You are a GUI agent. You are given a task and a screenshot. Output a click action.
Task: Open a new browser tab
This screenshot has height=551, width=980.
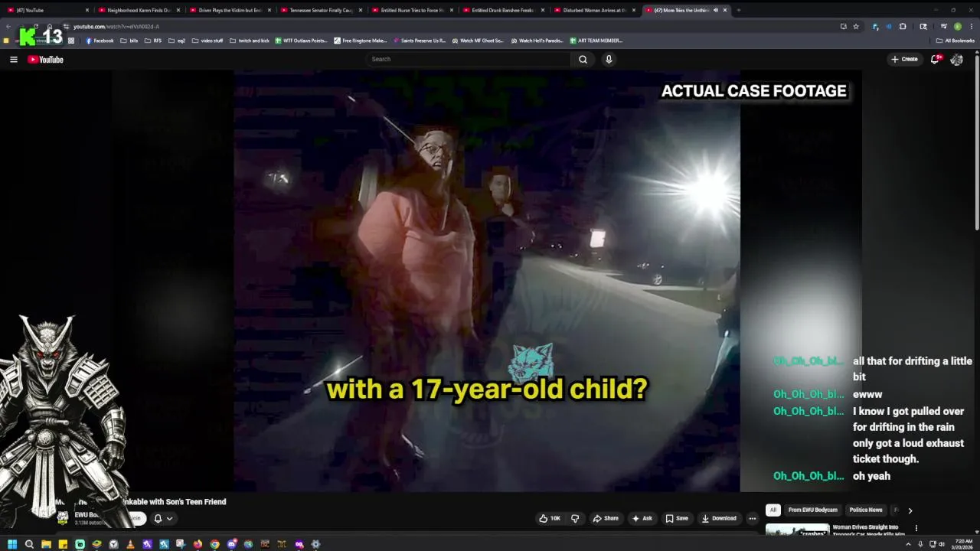tap(737, 10)
